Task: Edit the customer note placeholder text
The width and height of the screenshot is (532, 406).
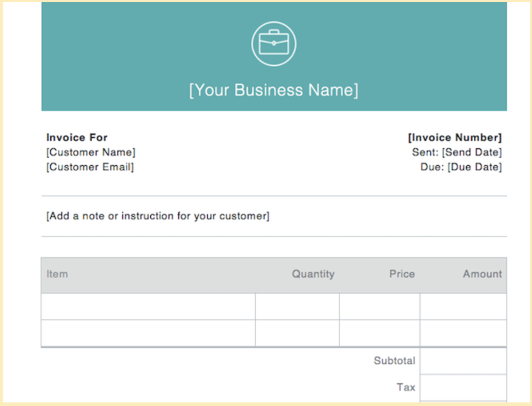Action: tap(158, 216)
